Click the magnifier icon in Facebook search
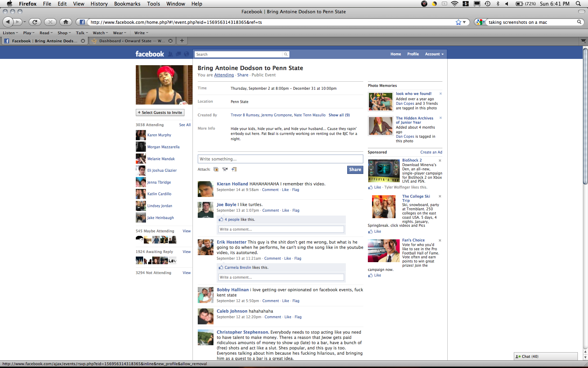588x368 pixels. click(x=286, y=54)
